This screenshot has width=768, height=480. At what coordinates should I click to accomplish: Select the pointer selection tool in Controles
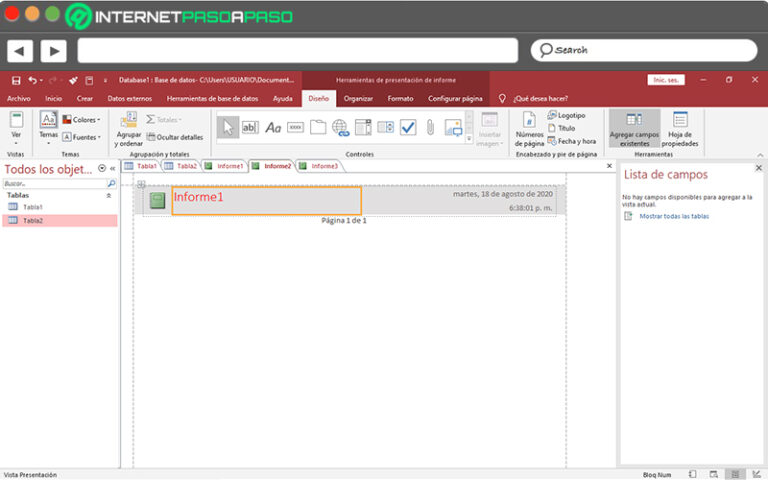point(228,127)
